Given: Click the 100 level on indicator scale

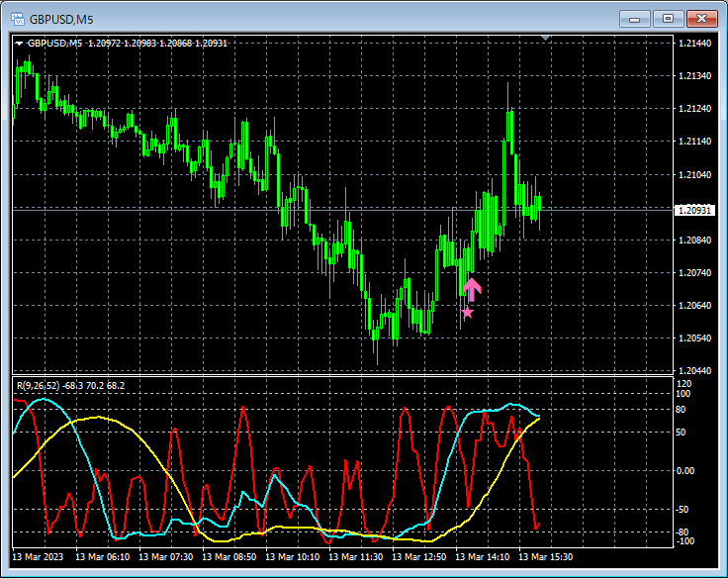Looking at the screenshot, I should click(x=683, y=394).
